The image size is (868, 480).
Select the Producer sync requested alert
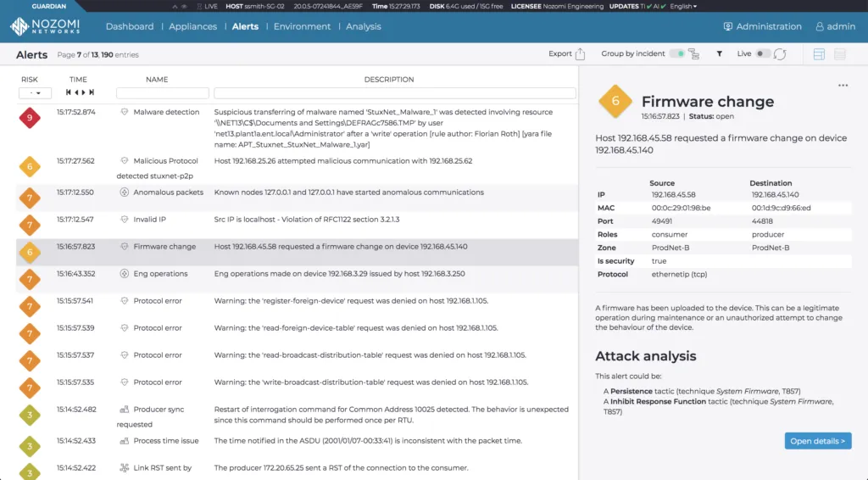point(298,416)
